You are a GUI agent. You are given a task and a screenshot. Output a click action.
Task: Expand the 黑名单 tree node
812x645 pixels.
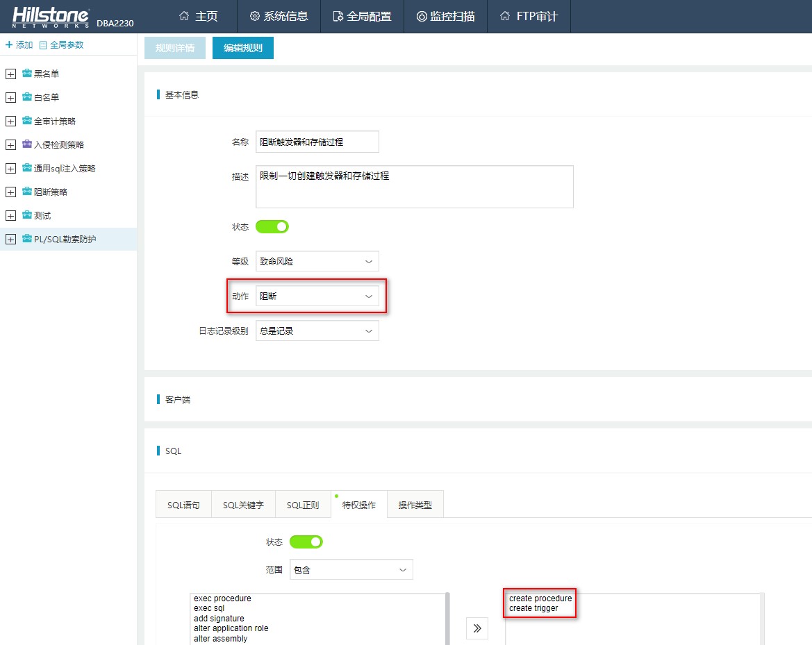point(10,74)
